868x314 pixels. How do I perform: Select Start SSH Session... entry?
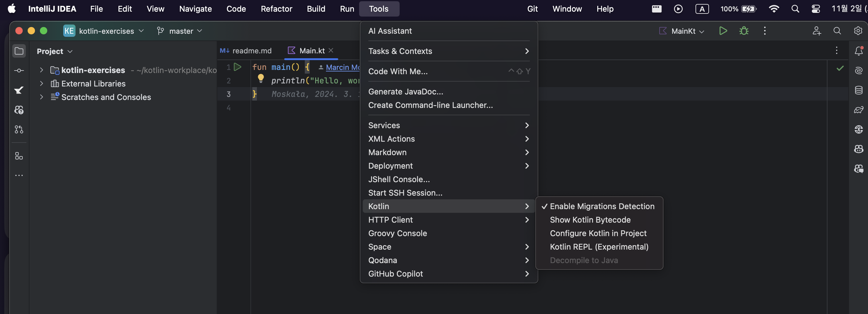[448, 193]
